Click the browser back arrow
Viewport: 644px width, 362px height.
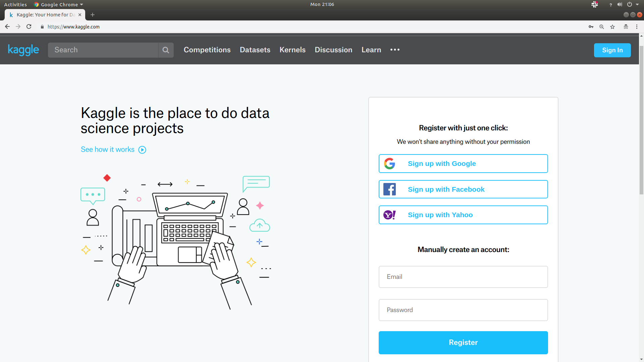[7, 27]
